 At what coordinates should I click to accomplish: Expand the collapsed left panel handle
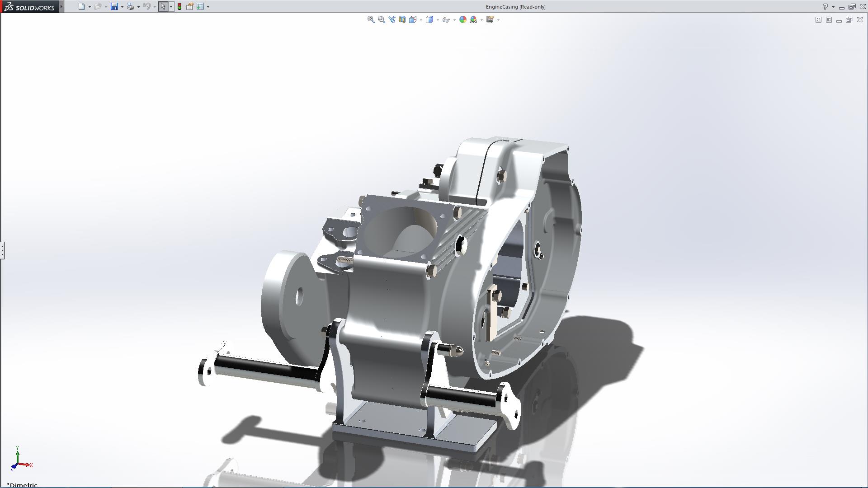pos(2,250)
